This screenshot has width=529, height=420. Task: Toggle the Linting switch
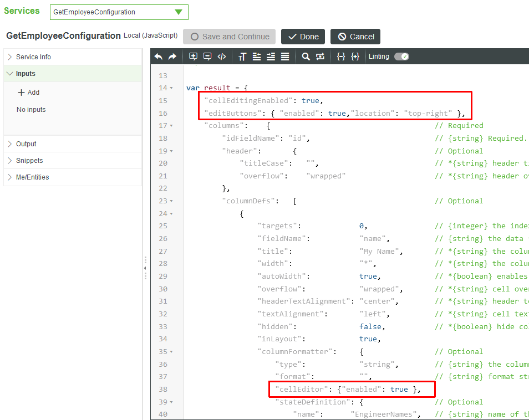pos(401,57)
